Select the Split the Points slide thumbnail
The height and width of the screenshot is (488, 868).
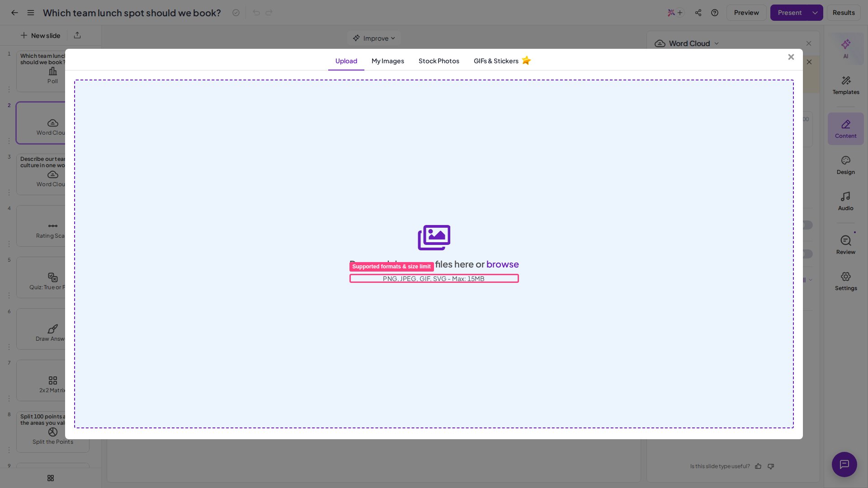click(53, 432)
